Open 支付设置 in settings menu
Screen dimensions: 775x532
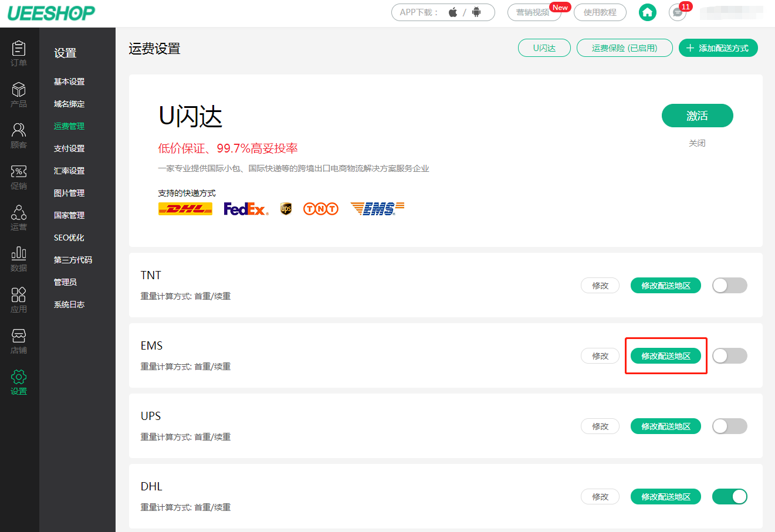69,148
